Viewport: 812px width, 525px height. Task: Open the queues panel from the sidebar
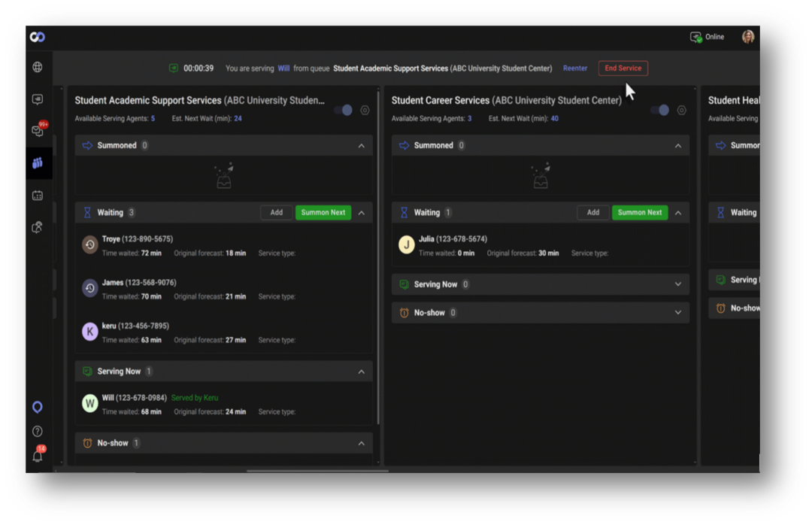(37, 162)
